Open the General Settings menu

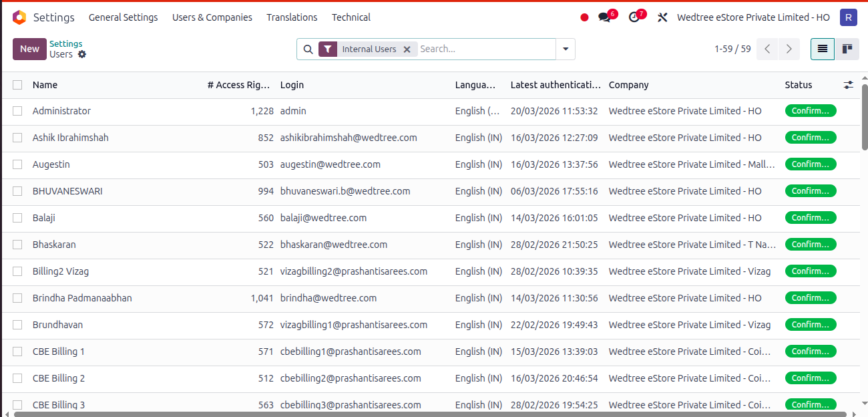point(124,17)
